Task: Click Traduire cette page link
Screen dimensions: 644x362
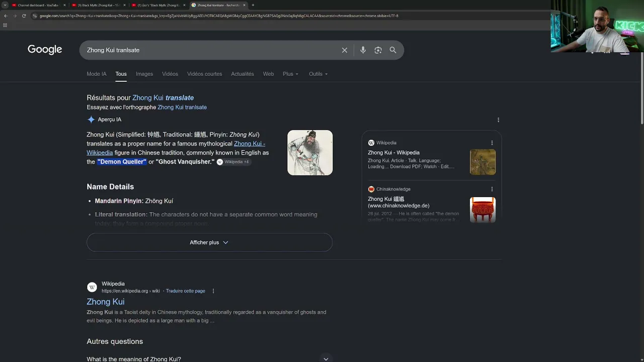Action: tap(186, 291)
